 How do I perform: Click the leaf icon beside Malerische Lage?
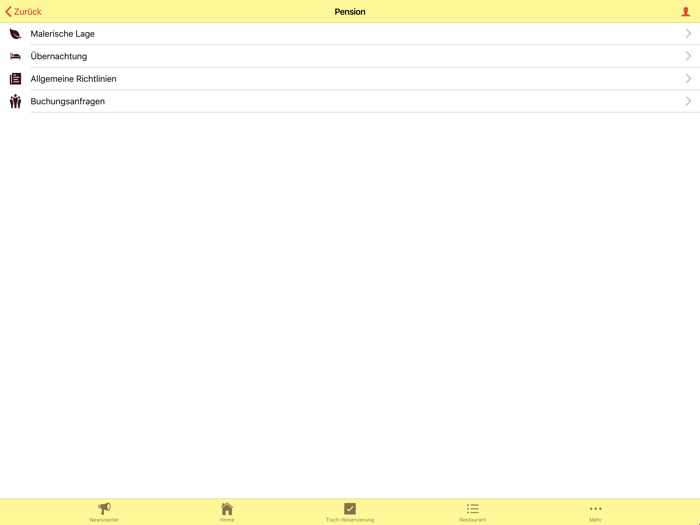tap(15, 34)
